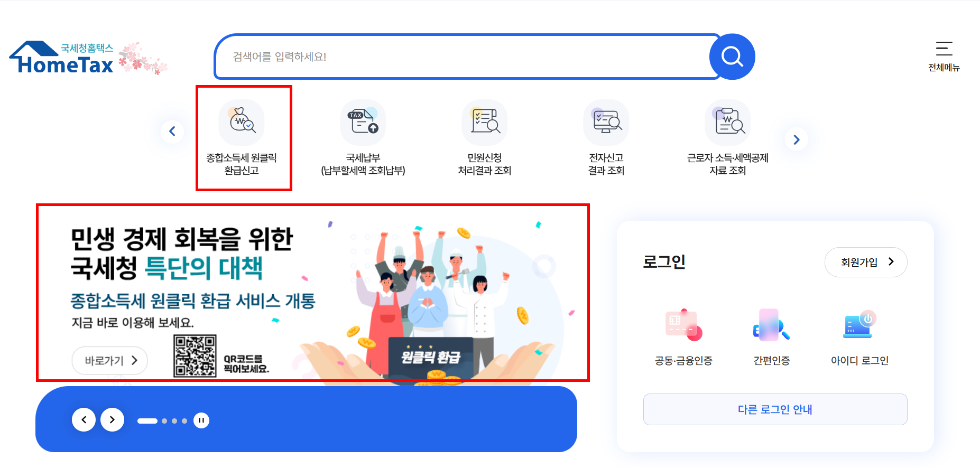Choose 간편인증 login method

[772, 337]
